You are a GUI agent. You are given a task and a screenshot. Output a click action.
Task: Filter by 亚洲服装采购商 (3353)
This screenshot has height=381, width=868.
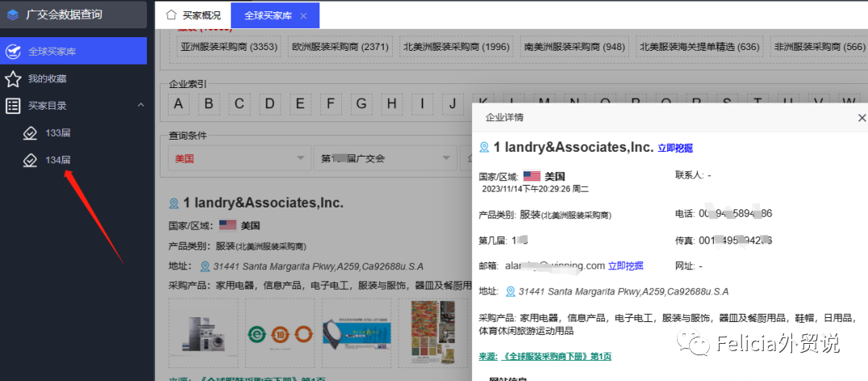pyautogui.click(x=229, y=47)
